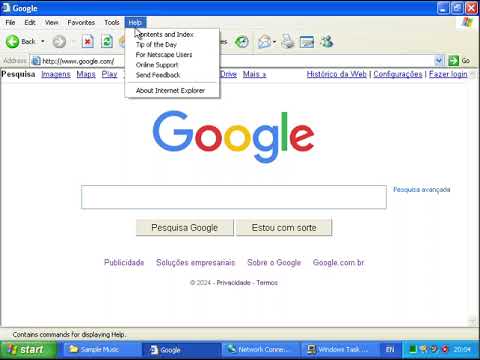Open the Pesquisa avançada link
The width and height of the screenshot is (480, 360).
point(422,190)
